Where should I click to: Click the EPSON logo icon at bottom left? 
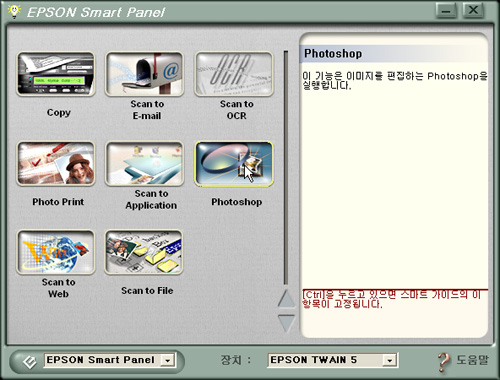coord(29,361)
